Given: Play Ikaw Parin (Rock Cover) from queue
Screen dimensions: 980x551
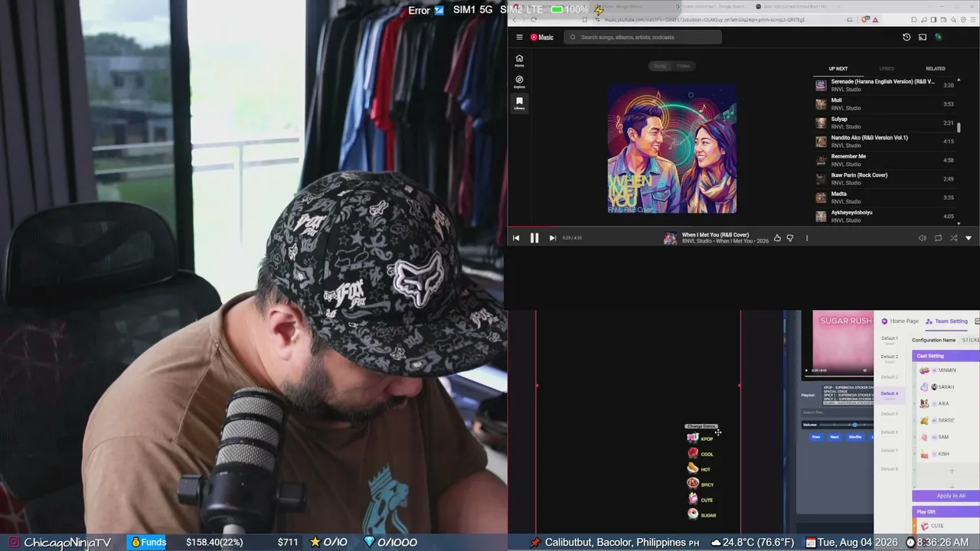Looking at the screenshot, I should [x=884, y=179].
